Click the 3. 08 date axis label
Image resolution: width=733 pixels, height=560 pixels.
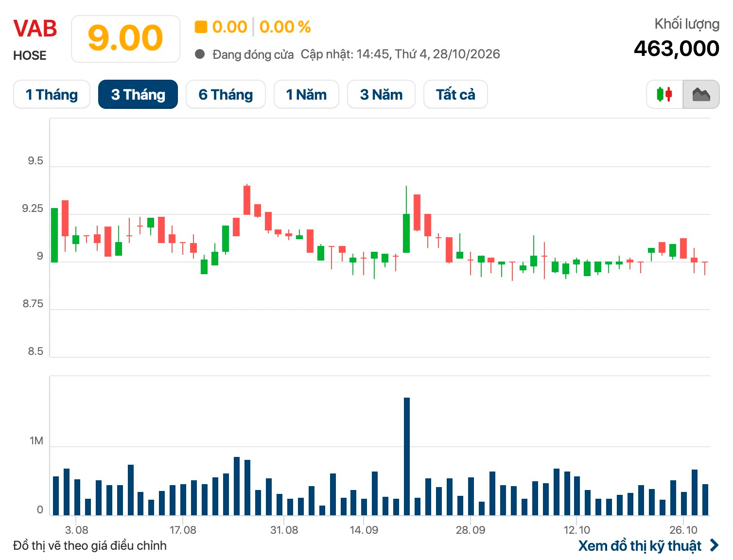(x=77, y=530)
